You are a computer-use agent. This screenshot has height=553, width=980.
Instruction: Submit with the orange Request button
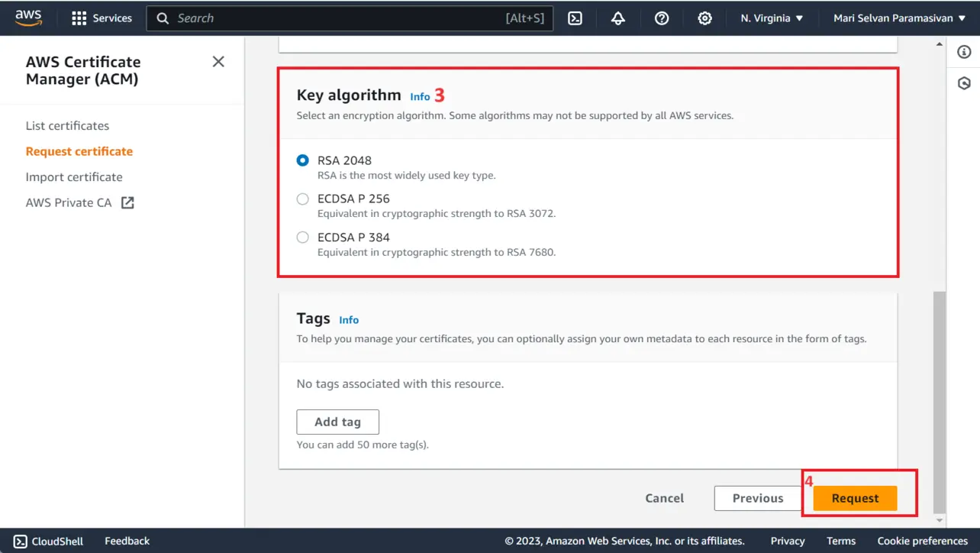click(855, 498)
